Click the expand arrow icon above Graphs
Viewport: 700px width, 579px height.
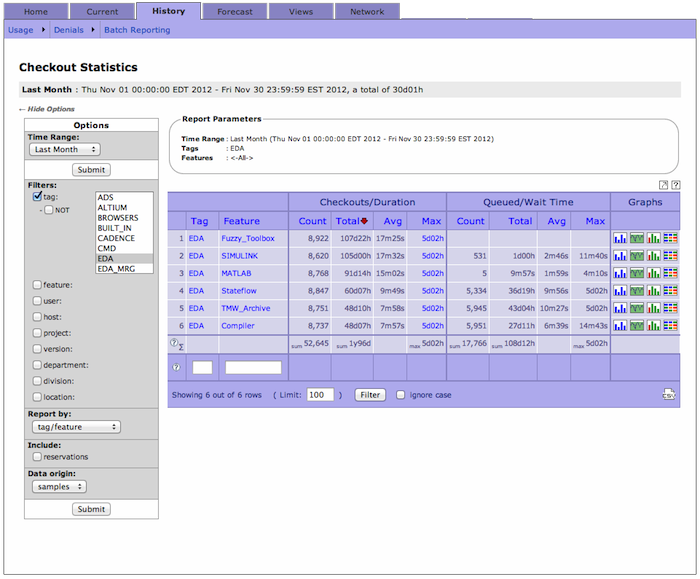[663, 185]
